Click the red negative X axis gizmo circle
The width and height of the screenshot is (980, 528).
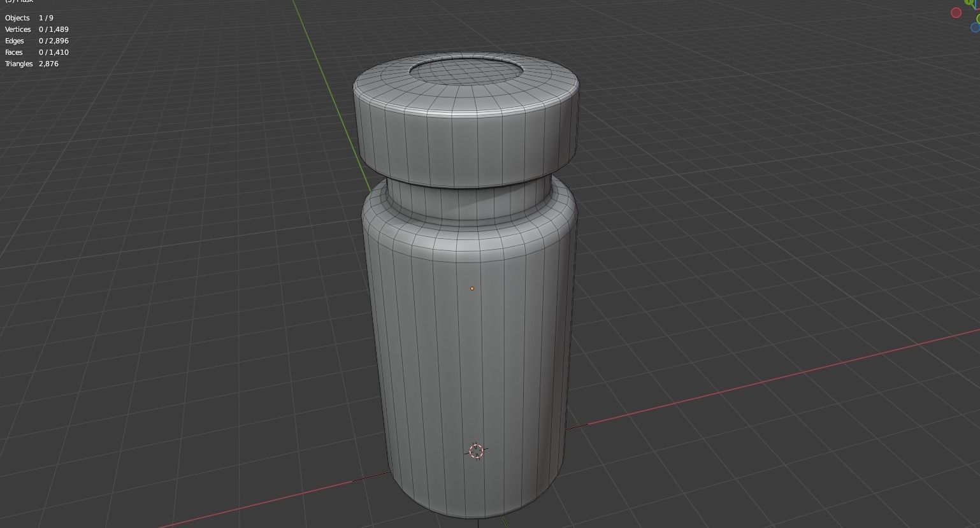[x=956, y=13]
